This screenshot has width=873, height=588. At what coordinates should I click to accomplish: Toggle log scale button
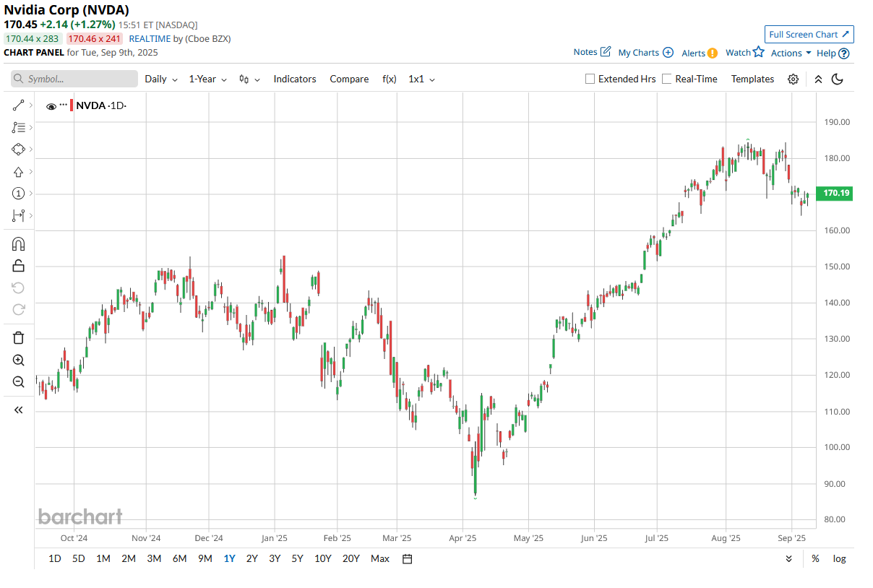(x=839, y=558)
